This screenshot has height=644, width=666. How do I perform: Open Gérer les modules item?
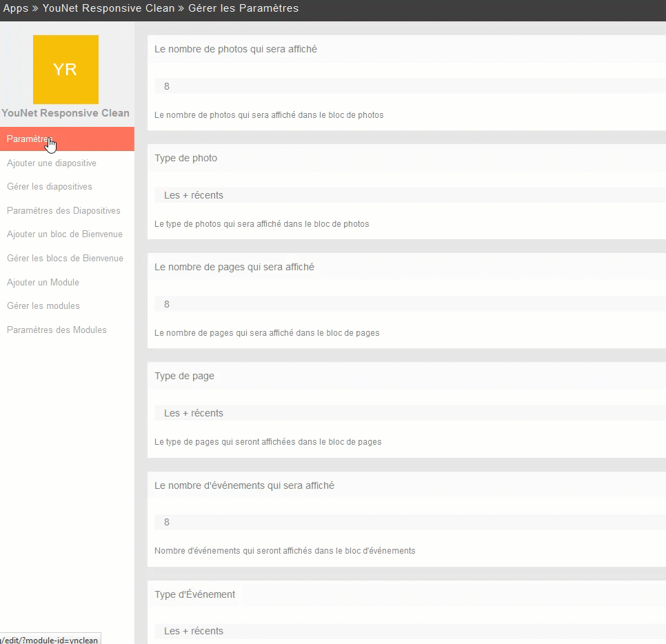[x=43, y=306]
